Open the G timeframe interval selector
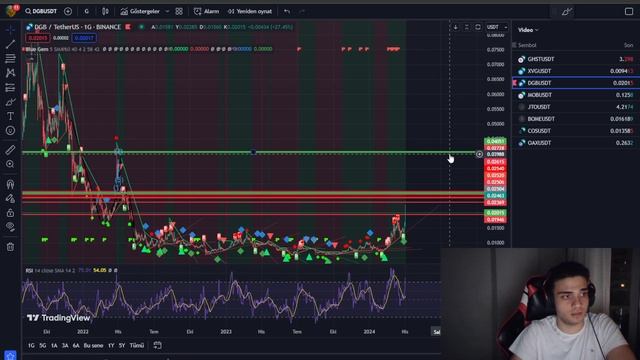640x360 pixels. (87, 11)
